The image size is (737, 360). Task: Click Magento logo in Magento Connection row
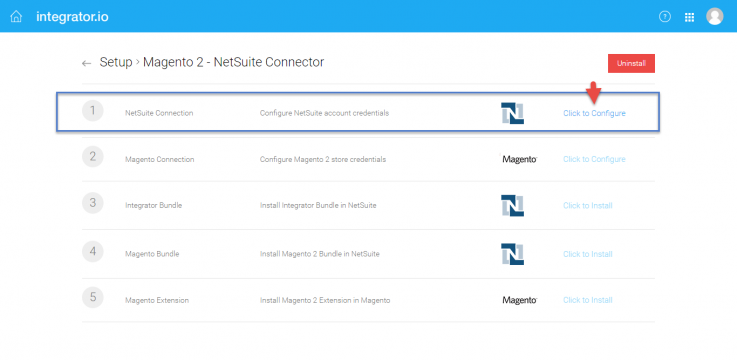coord(519,159)
